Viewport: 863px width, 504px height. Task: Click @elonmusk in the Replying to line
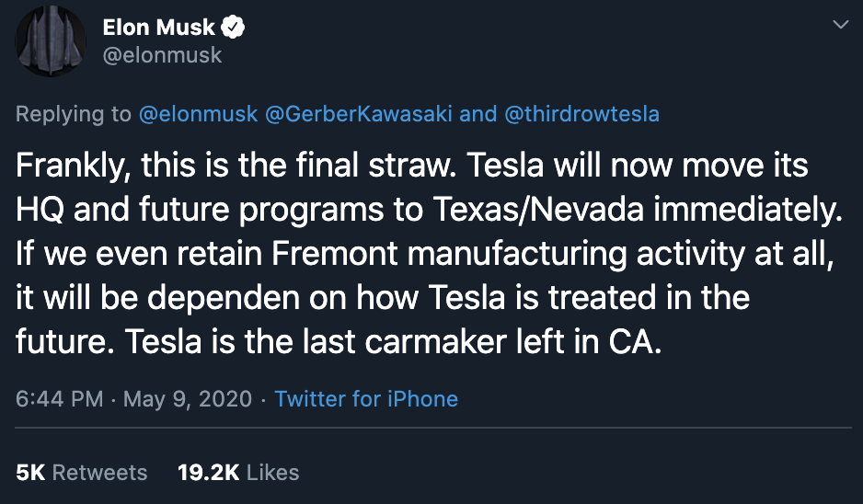198,114
